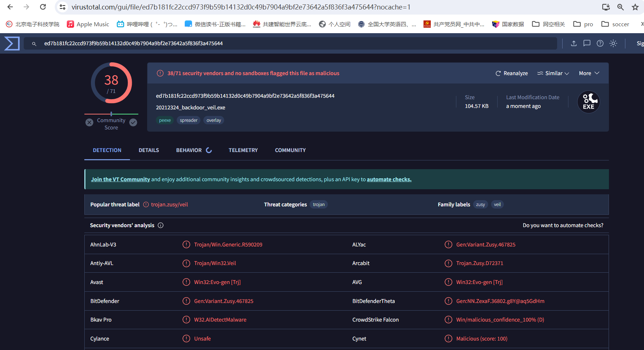Click the VirusTotal hash search field
644x350 pixels.
coord(291,43)
